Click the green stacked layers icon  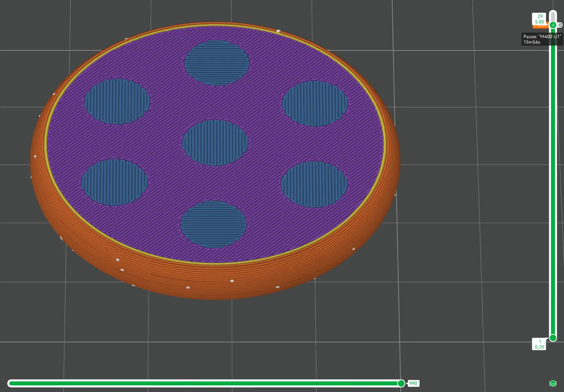click(x=553, y=383)
